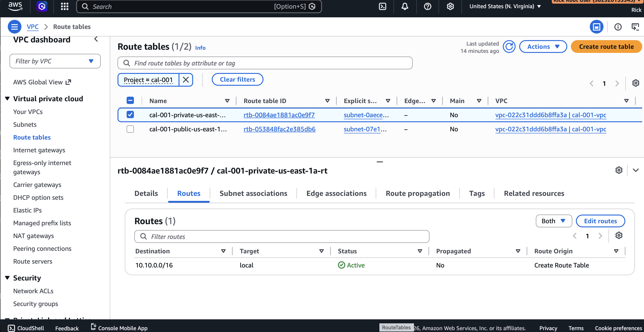Open Routes table preferences gear
This screenshot has height=332, width=644.
pos(619,236)
